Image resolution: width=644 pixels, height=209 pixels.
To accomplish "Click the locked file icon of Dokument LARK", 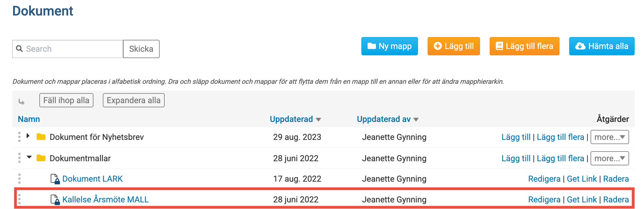I will 55,179.
